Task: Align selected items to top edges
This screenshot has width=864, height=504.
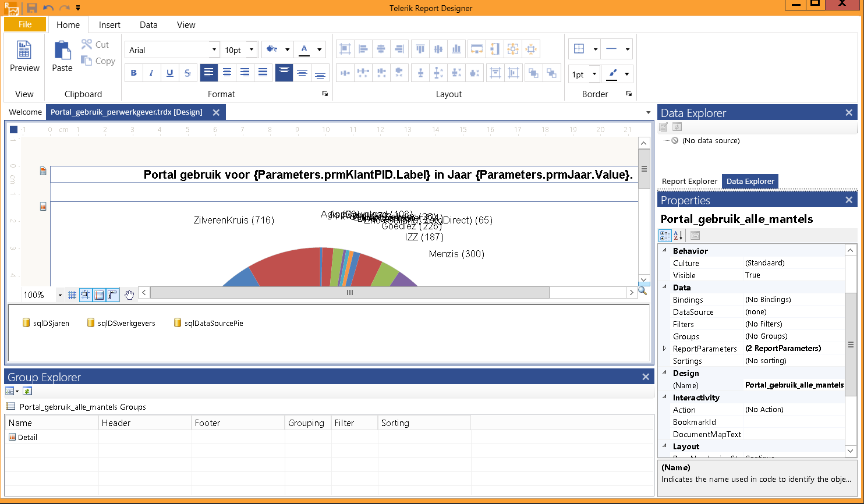Action: (420, 49)
